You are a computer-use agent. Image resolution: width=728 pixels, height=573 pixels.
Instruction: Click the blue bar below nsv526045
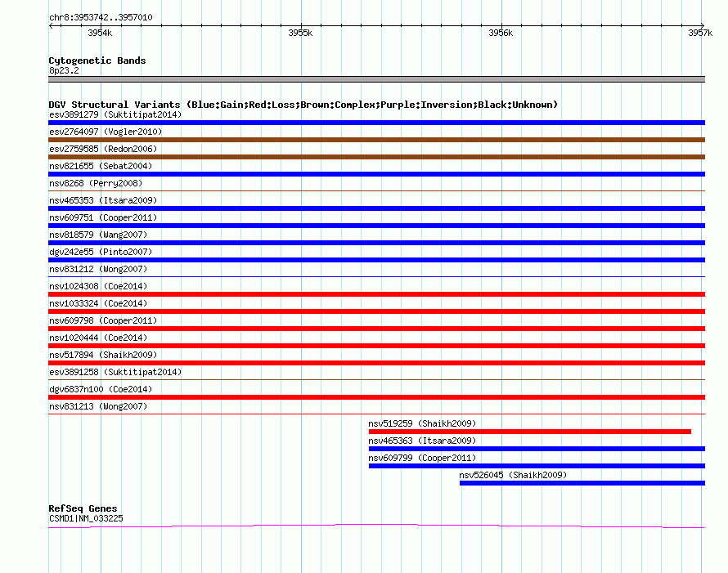[582, 483]
